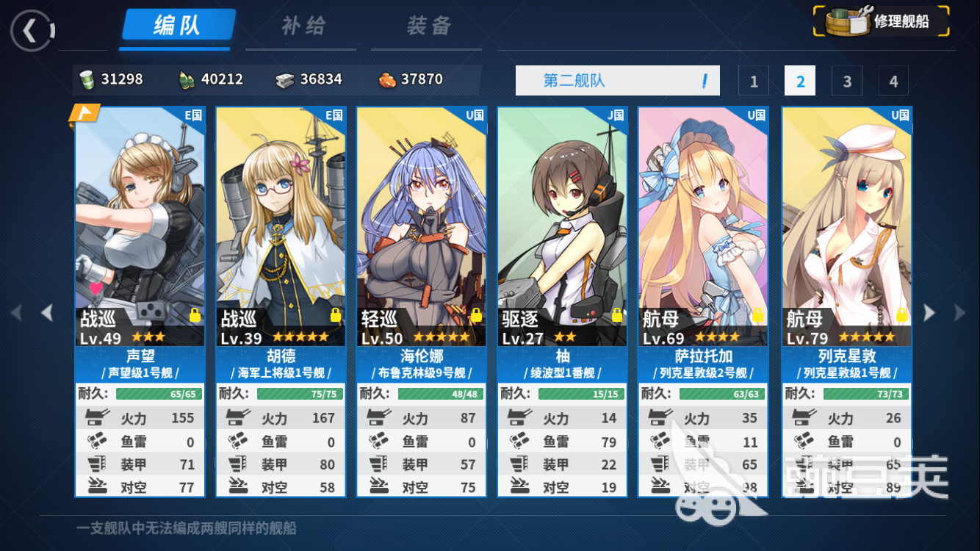980x551 pixels.
Task: Switch to the 补给 tab
Action: point(303,26)
